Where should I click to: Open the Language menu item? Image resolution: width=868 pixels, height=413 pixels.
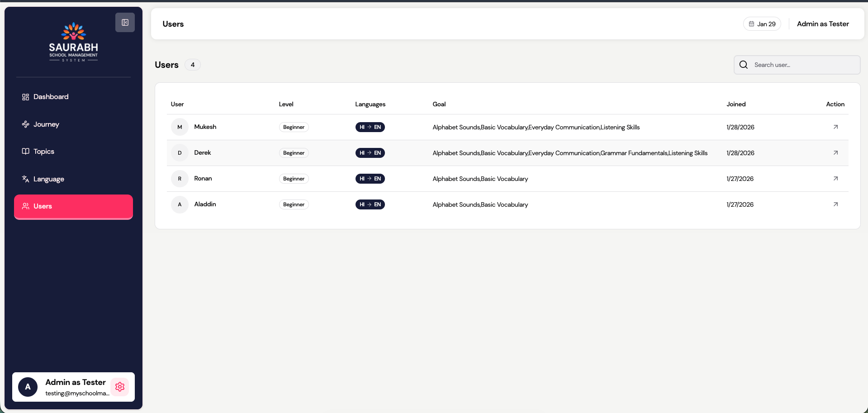[48, 179]
